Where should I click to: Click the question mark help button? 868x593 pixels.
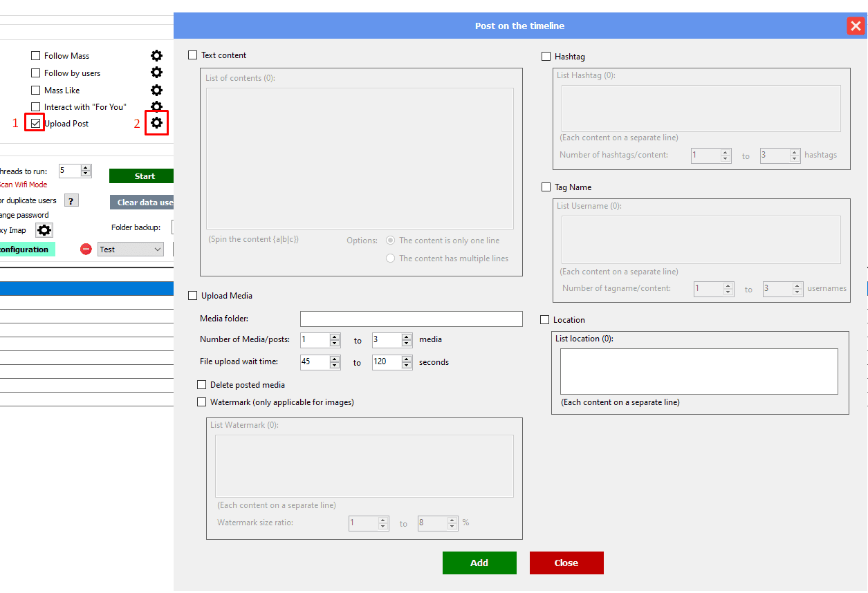pos(71,200)
